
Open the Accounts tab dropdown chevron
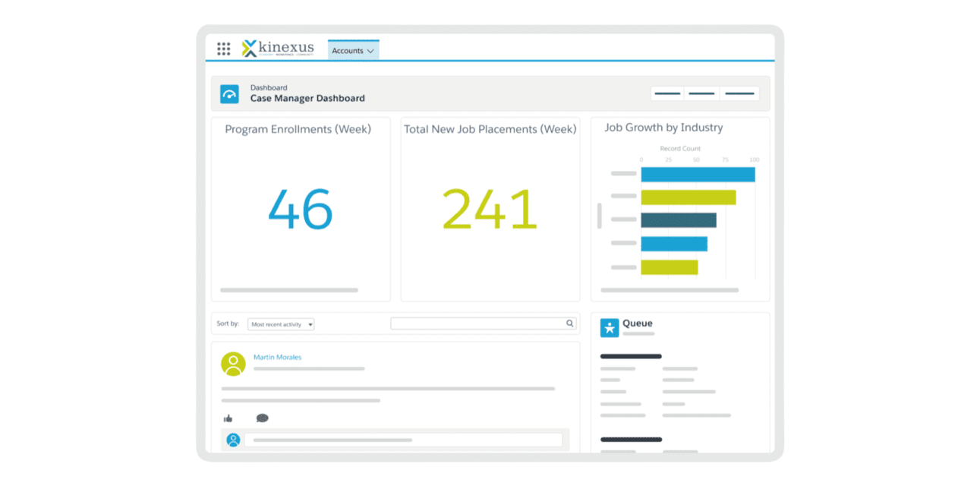[370, 51]
